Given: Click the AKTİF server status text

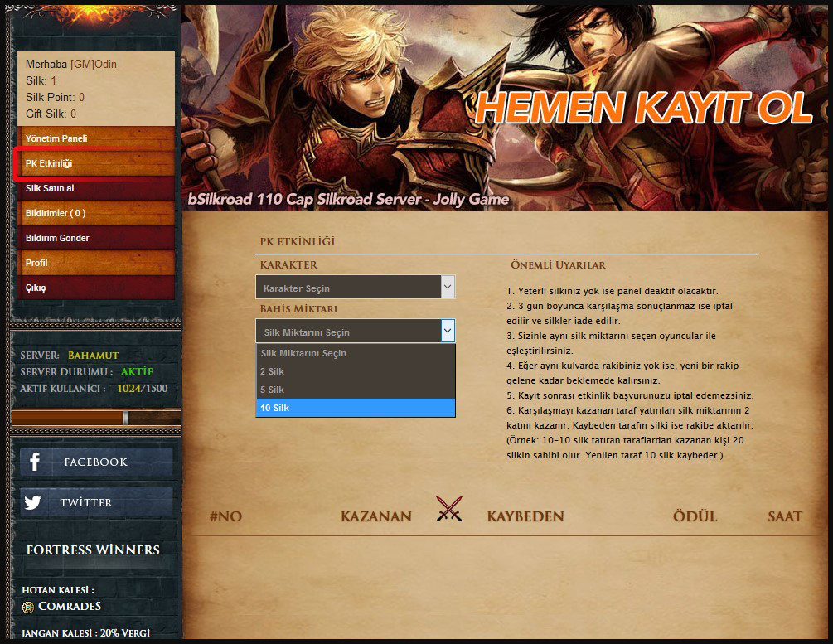Looking at the screenshot, I should [137, 372].
